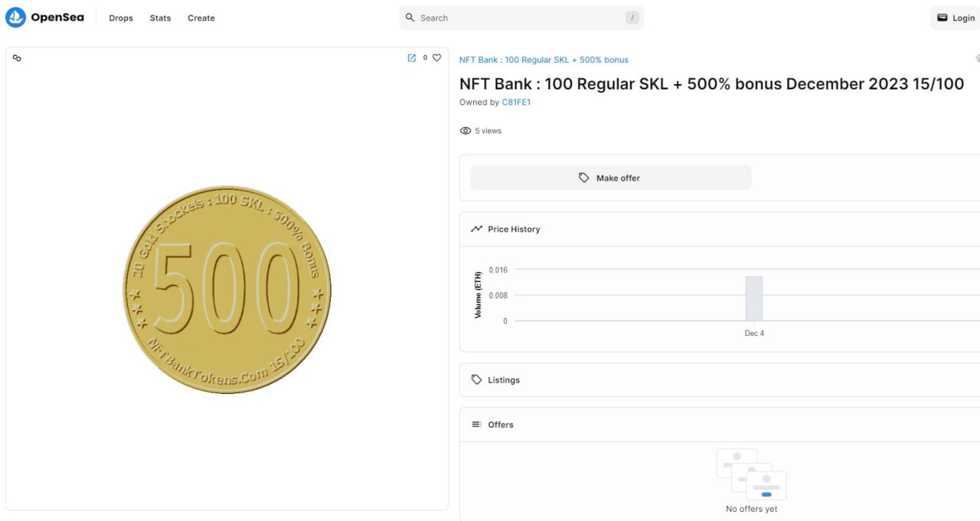Open the NFT media in new tab icon
This screenshot has width=980, height=521.
(411, 58)
